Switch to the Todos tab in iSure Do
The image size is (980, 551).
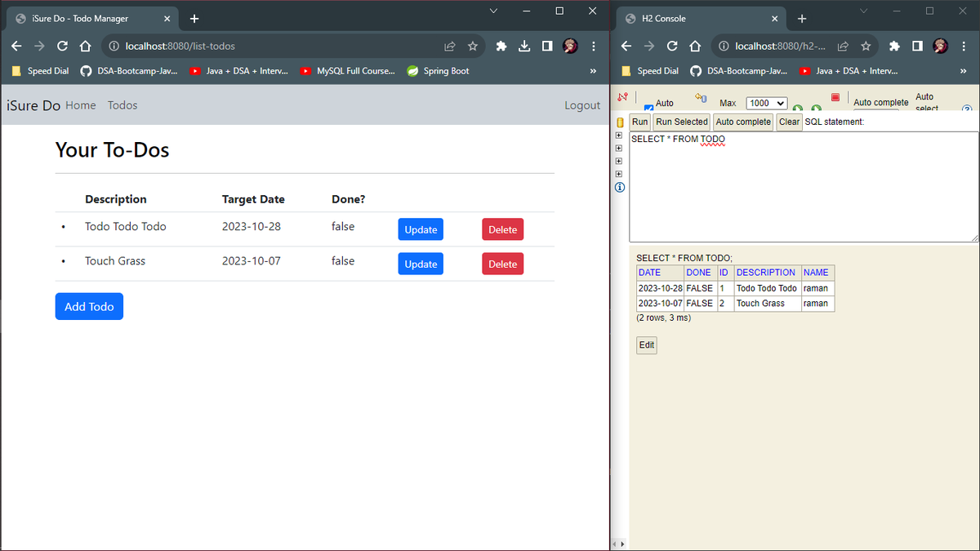pyautogui.click(x=122, y=104)
